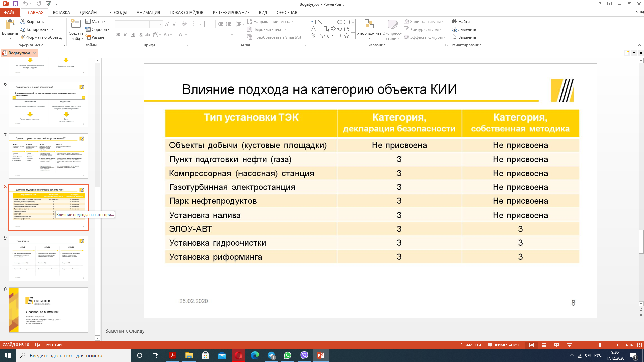
Task: Open font color dropdown arrow
Action: pos(186,35)
